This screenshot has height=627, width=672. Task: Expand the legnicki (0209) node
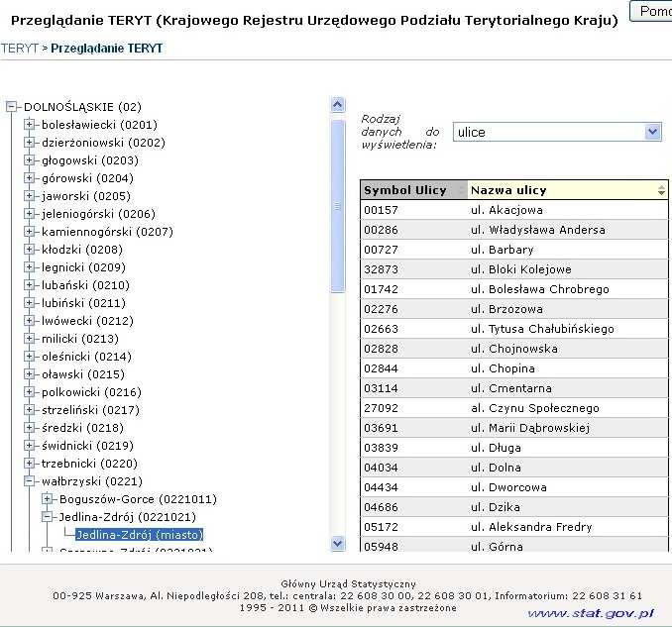click(x=29, y=267)
